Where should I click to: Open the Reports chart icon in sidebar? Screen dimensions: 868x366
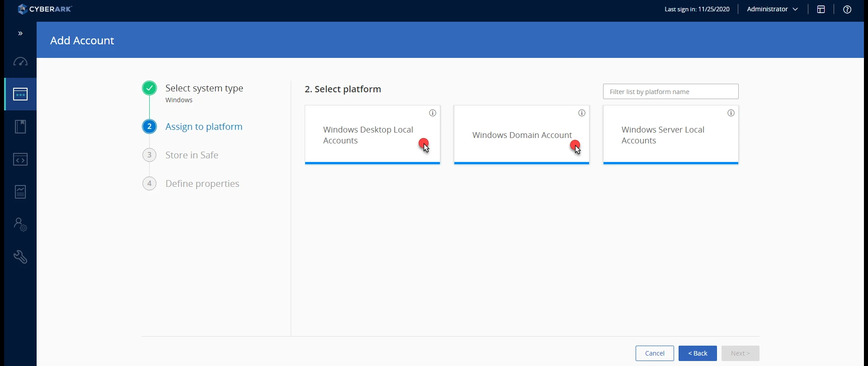[x=20, y=192]
